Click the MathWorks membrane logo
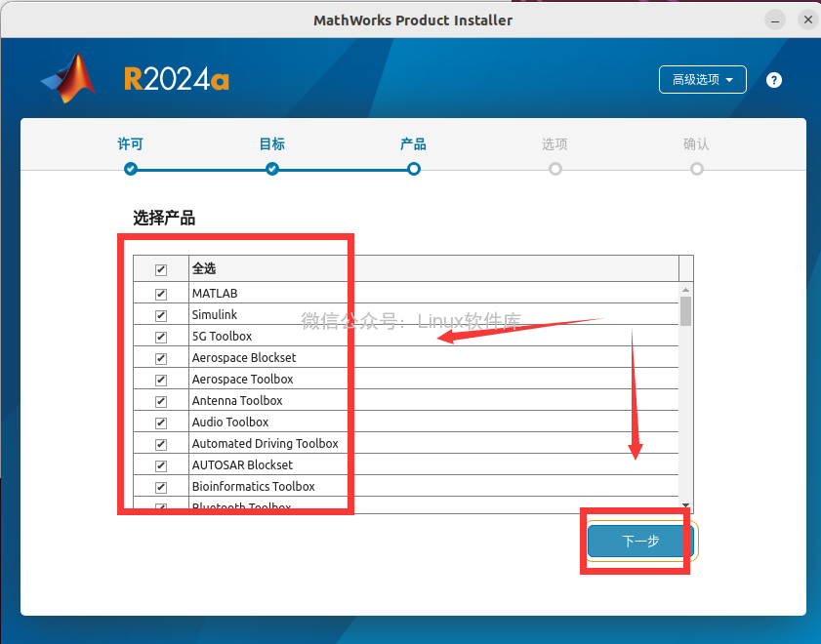This screenshot has height=644, width=821. point(68,78)
